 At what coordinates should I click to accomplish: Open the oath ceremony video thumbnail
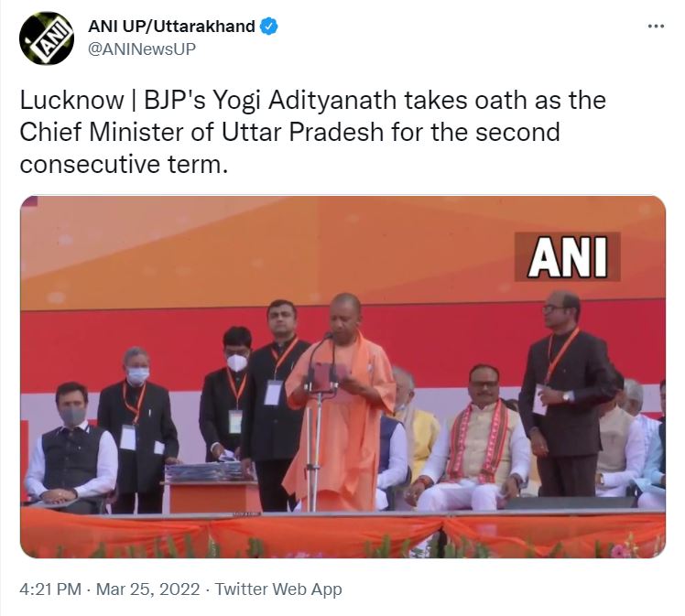(x=342, y=377)
